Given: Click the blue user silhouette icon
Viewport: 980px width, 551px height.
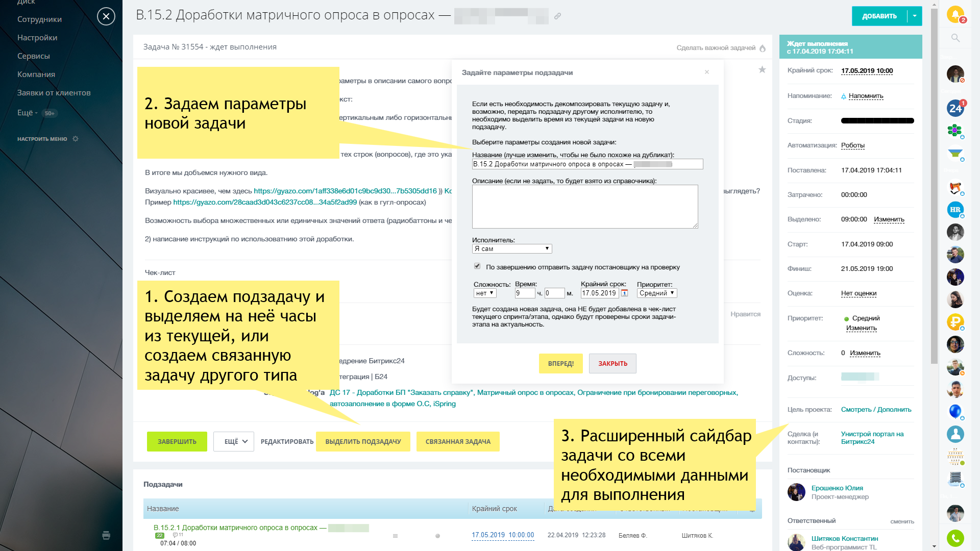Looking at the screenshot, I should [x=955, y=434].
